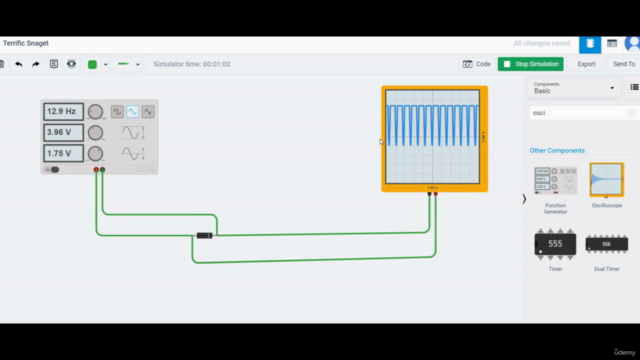Collapse the components side panel
This screenshot has width=640, height=360.
[x=524, y=199]
